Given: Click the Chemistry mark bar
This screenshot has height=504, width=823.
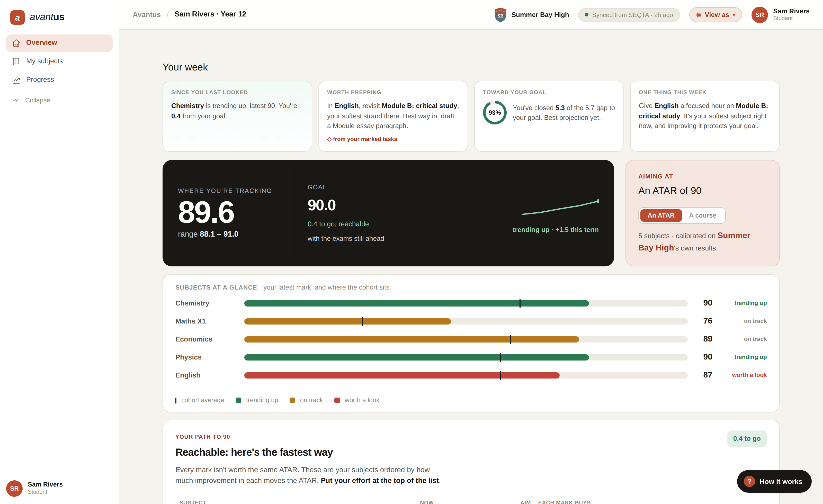Looking at the screenshot, I should click(466, 303).
